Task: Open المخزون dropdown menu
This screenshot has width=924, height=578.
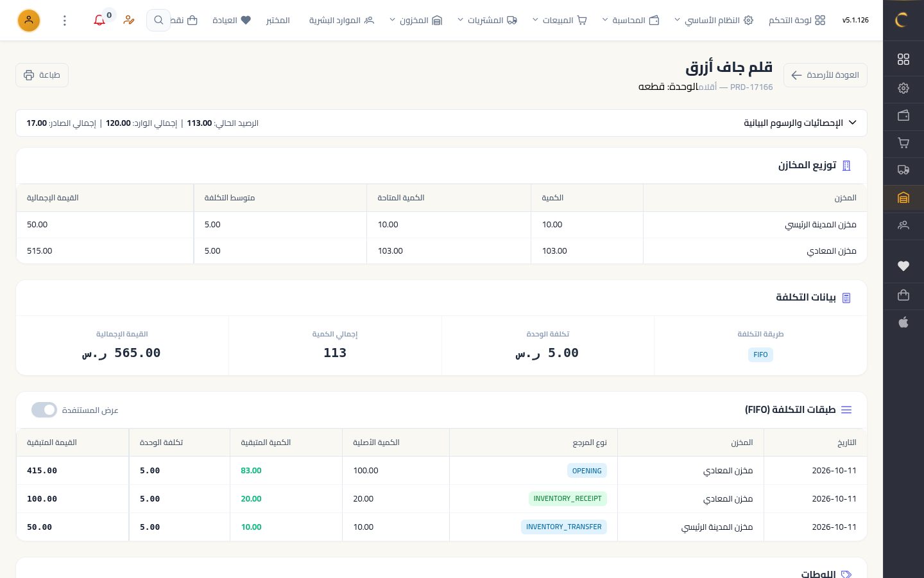Action: tap(416, 21)
